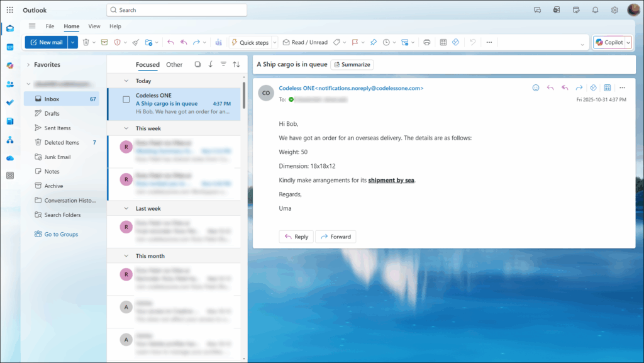Image resolution: width=644 pixels, height=363 pixels.
Task: Toggle Read / Unread on the selected message
Action: tap(306, 42)
